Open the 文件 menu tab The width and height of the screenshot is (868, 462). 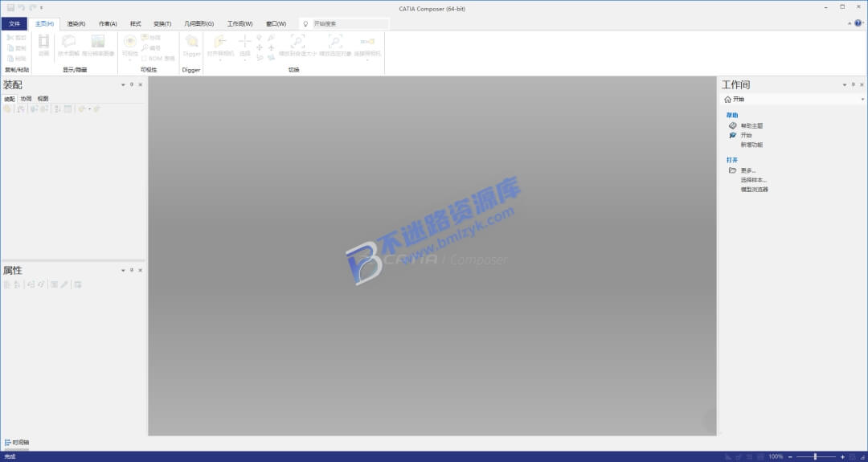[14, 24]
